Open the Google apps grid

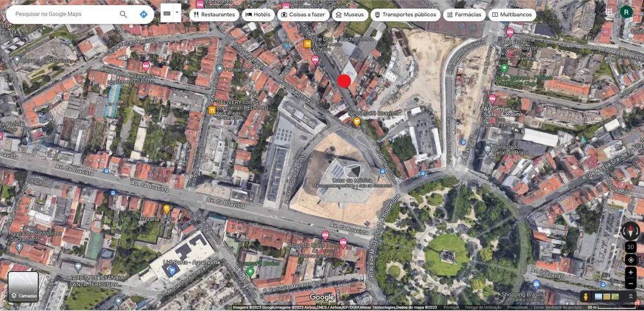pos(609,11)
